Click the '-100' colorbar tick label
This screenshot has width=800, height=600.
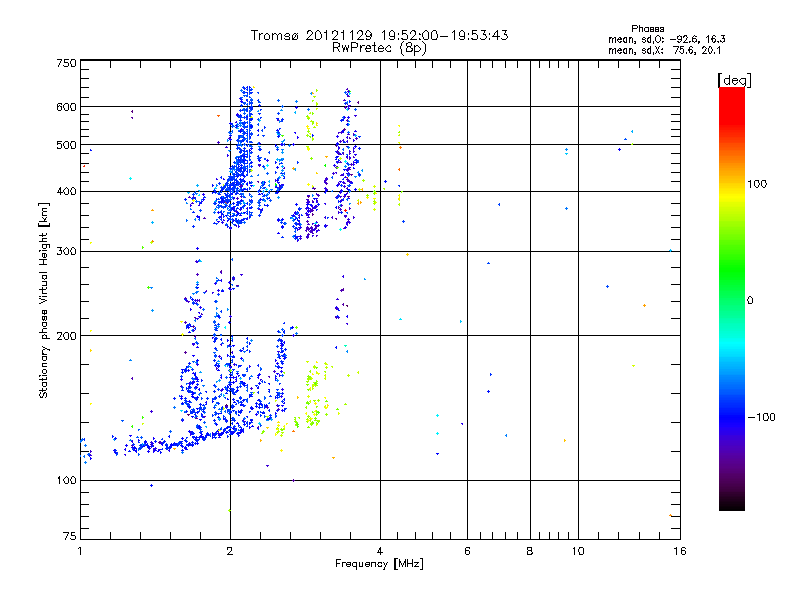[761, 417]
